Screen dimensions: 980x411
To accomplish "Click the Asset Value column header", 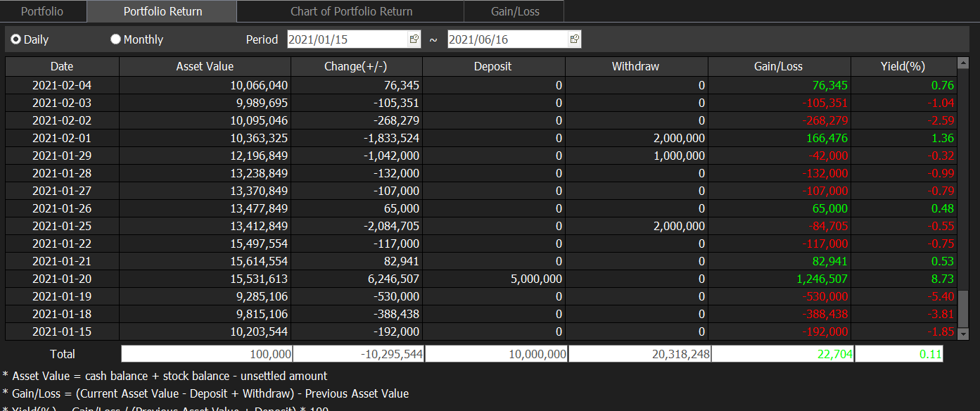I will click(x=205, y=66).
